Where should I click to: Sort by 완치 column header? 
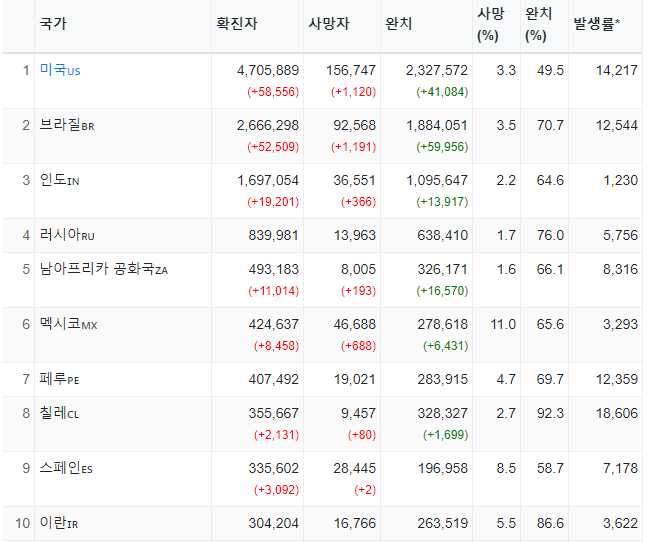coord(399,24)
